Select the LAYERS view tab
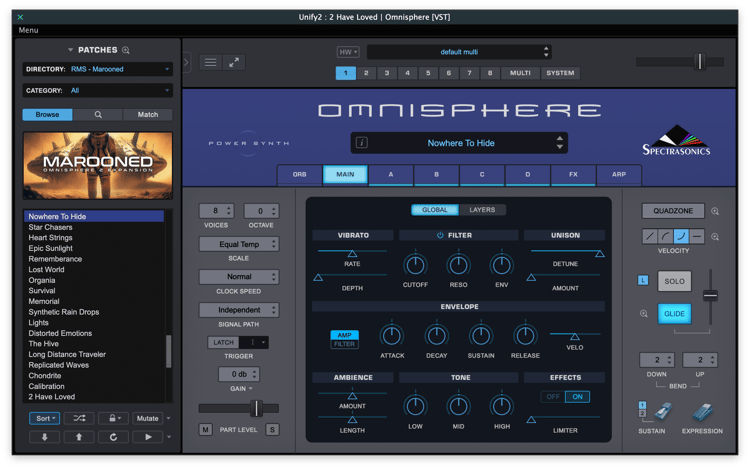 click(x=482, y=210)
